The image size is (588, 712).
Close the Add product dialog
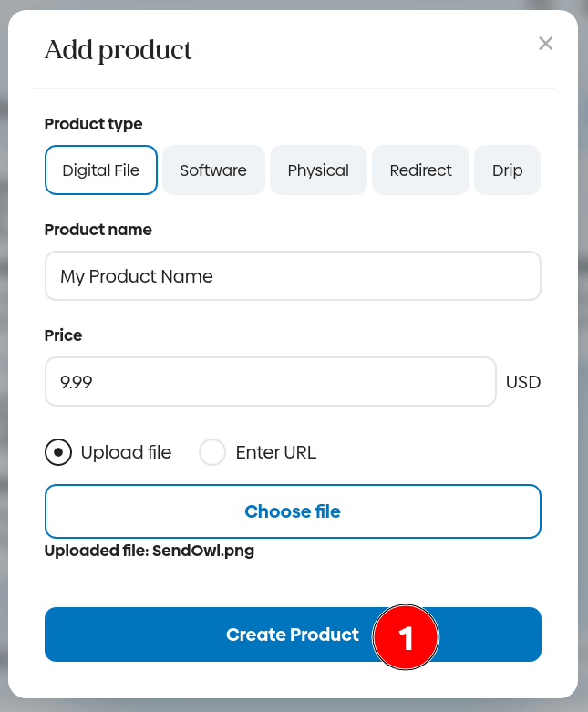point(545,43)
